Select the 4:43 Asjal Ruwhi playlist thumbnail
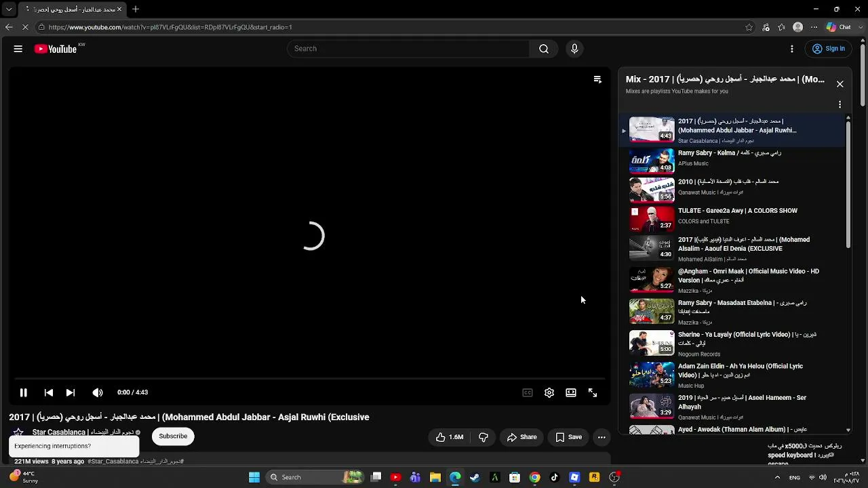Screen dimensions: 868x488 click(x=652, y=129)
